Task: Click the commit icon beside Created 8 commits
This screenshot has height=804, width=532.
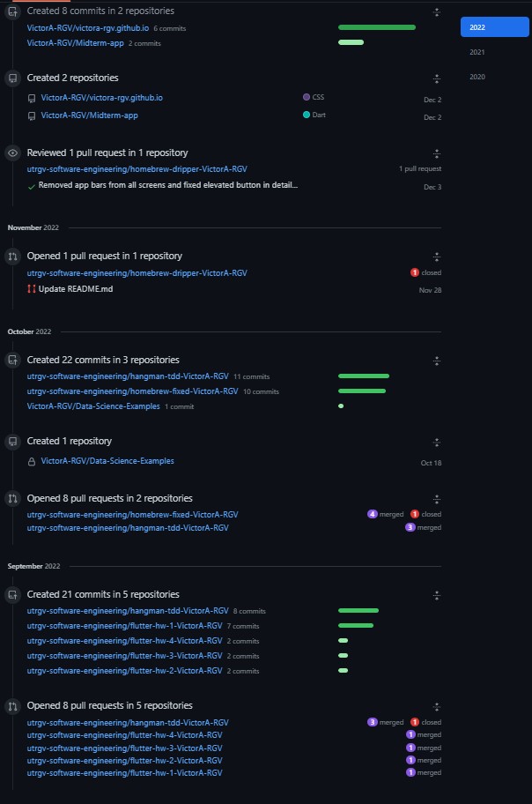Action: click(12, 11)
